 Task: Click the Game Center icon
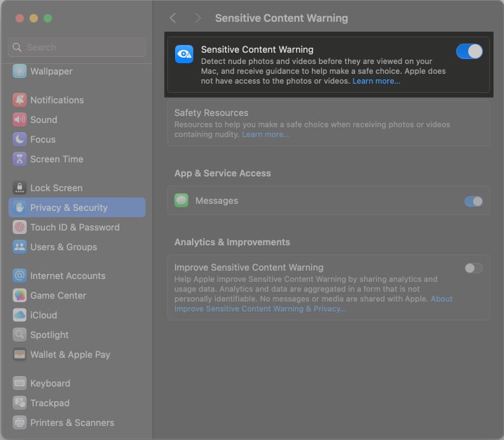pos(20,295)
